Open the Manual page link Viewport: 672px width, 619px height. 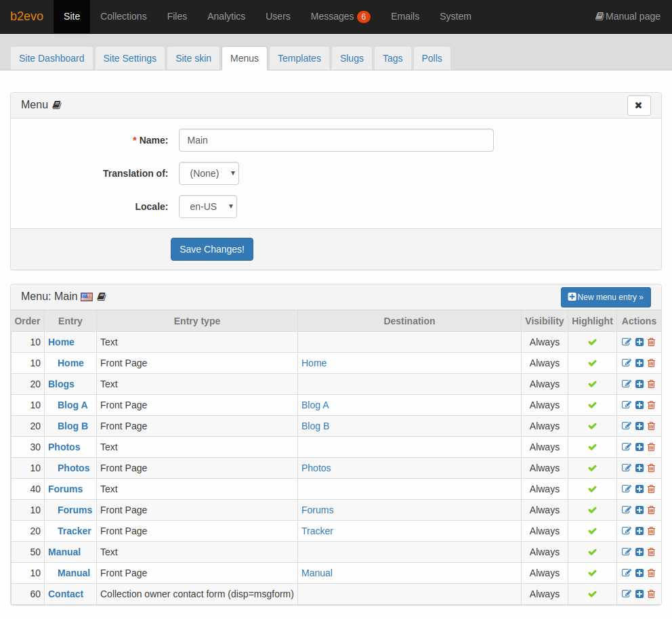tap(627, 16)
